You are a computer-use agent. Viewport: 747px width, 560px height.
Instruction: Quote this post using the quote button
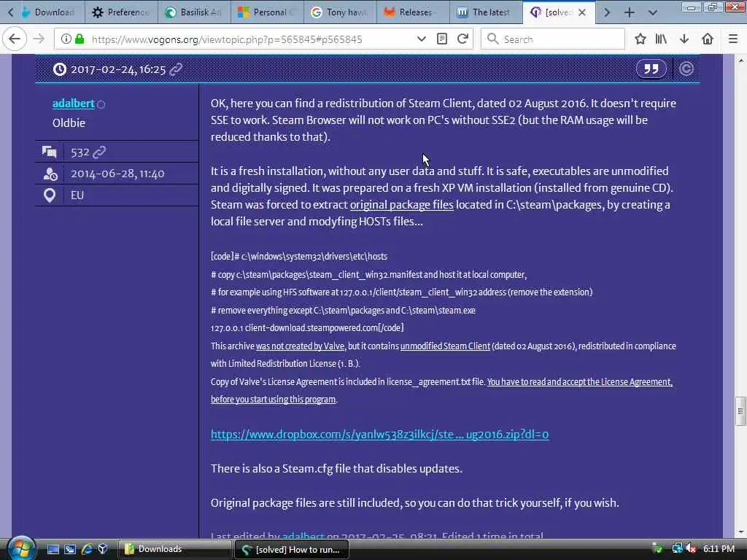[651, 69]
